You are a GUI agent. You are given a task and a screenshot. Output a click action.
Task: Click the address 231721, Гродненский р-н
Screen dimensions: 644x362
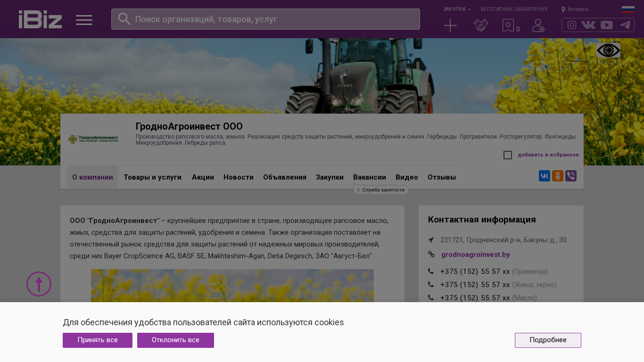tap(504, 240)
